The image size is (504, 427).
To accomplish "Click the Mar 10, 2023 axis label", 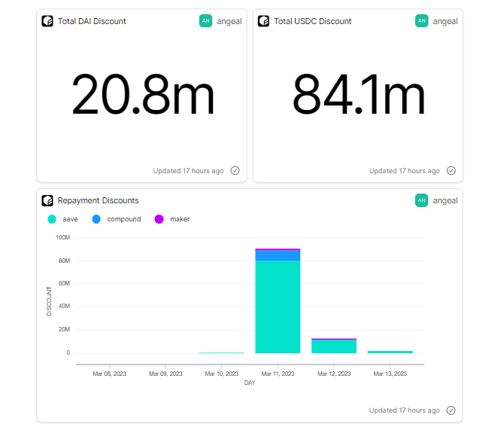I will pos(221,374).
